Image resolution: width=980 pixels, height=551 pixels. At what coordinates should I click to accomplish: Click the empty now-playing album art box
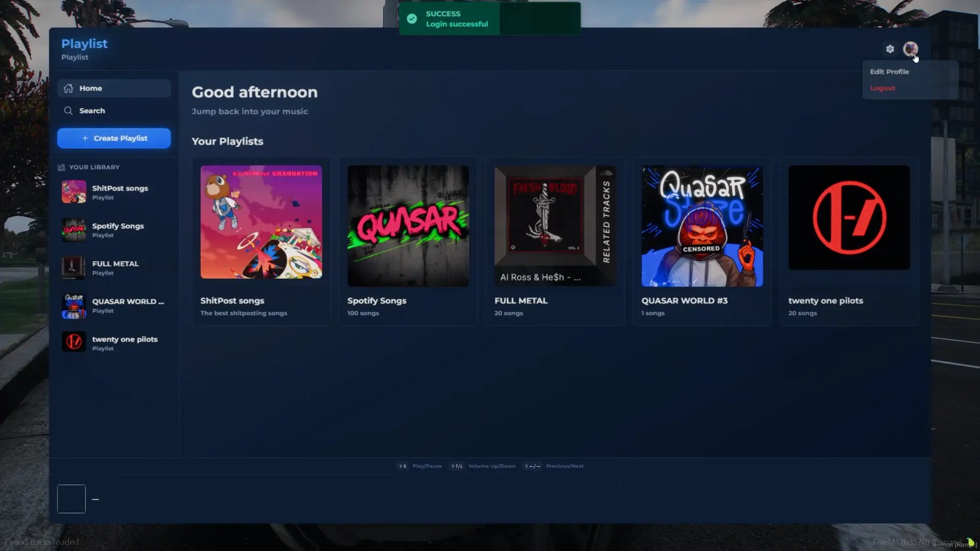point(71,499)
